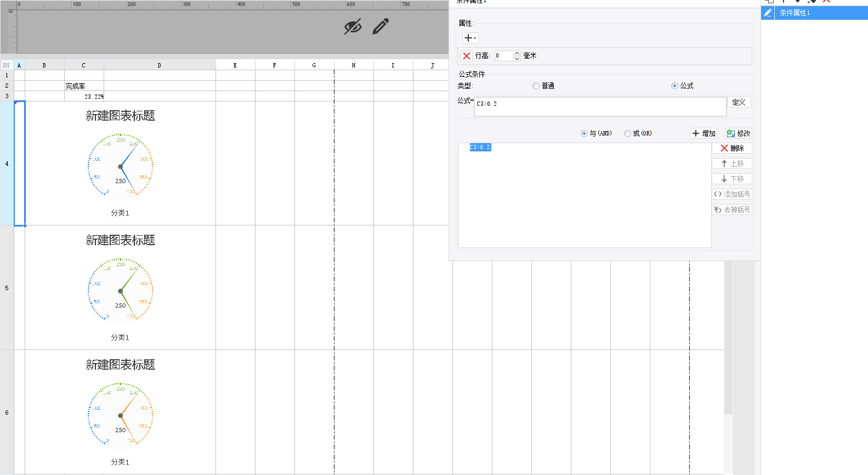Screen dimensions: 868x475
Task: Click the 分类1 label under row 6 gauge
Action: coord(120,462)
